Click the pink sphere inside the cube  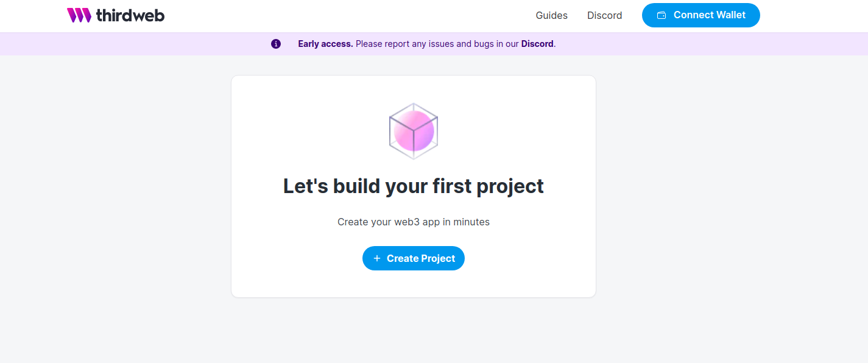click(x=414, y=131)
